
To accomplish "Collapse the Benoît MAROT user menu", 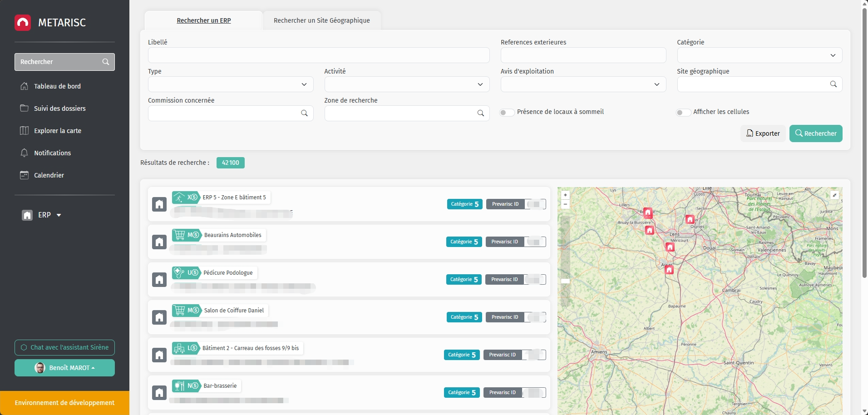I will [x=64, y=368].
